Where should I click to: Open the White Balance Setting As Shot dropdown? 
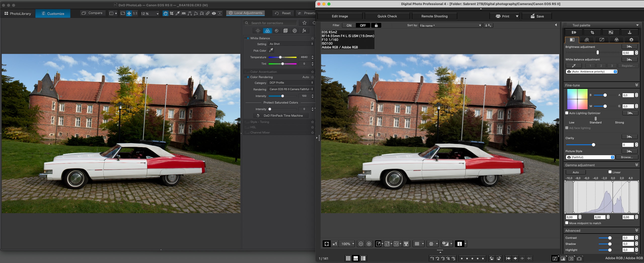pyautogui.click(x=291, y=44)
